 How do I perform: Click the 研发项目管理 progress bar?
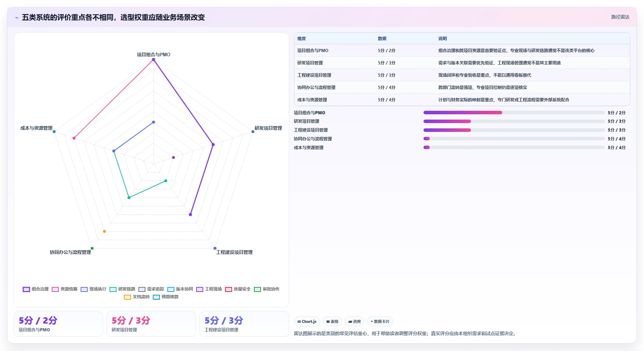click(x=514, y=121)
